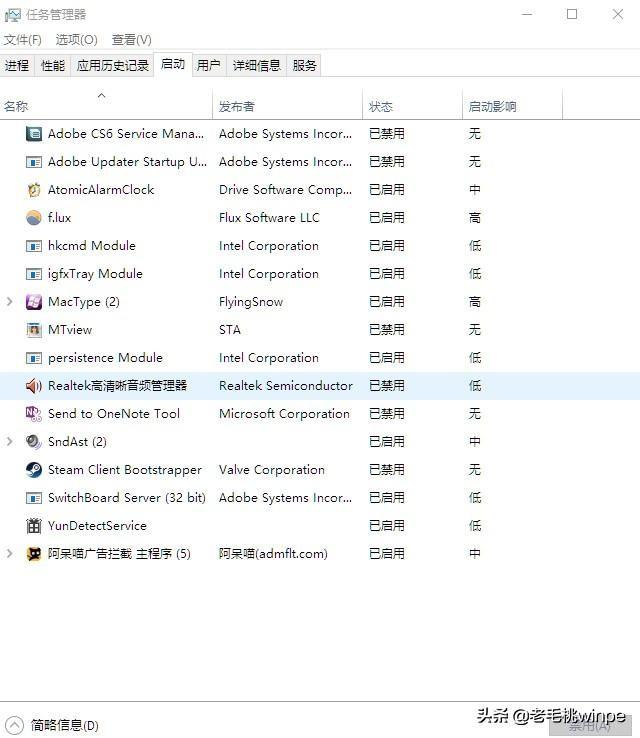The image size is (640, 738).
Task: Open the 详细信息 tab
Action: pos(256,65)
